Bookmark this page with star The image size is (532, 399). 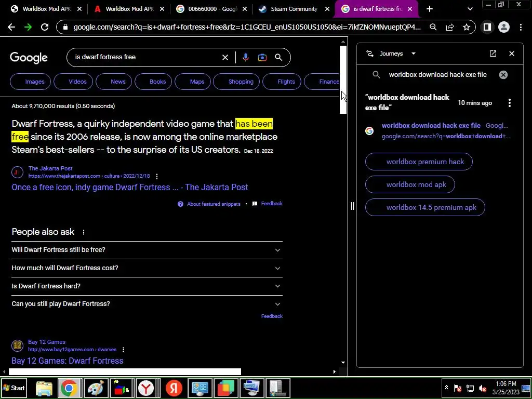point(467,27)
